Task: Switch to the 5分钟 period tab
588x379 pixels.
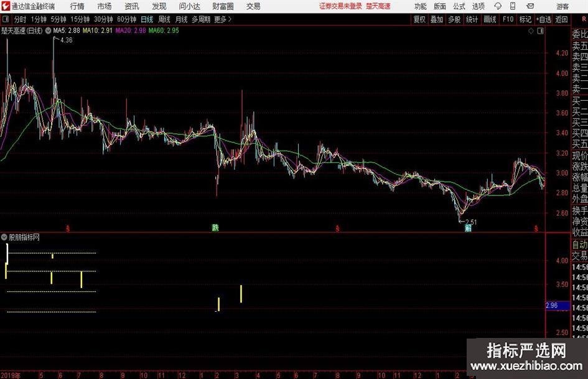Action: point(58,19)
